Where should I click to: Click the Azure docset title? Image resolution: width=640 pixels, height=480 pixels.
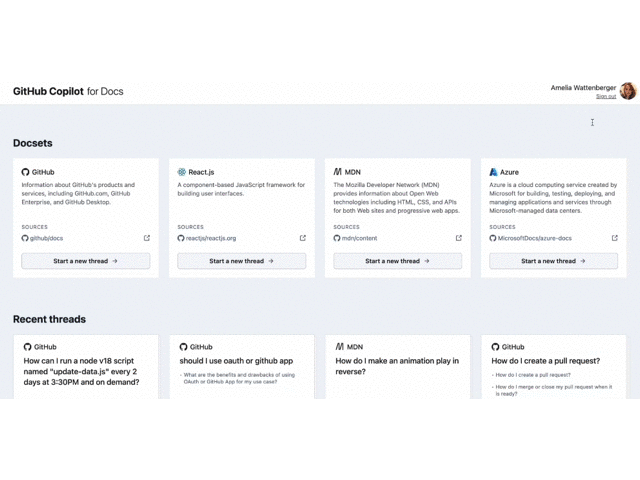(x=509, y=172)
